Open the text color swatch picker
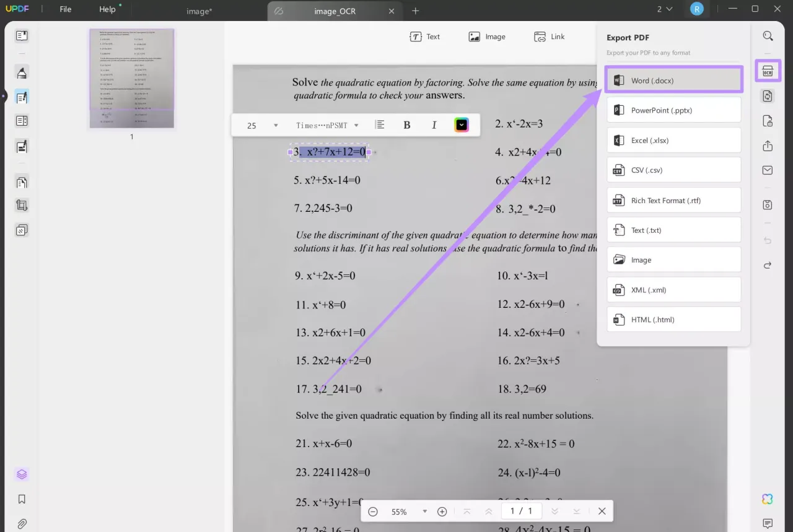 pos(461,124)
